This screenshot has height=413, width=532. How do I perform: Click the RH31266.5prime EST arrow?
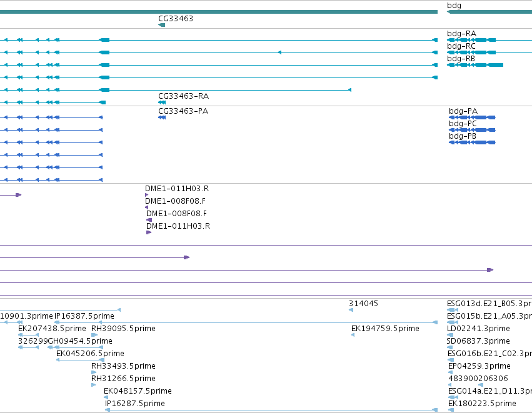pos(93,385)
